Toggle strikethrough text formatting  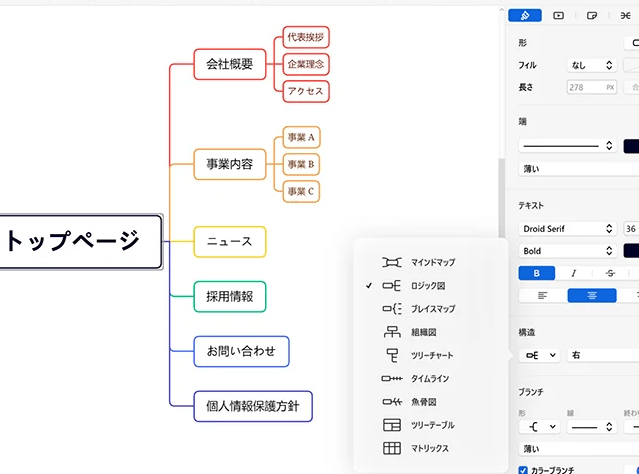click(610, 273)
